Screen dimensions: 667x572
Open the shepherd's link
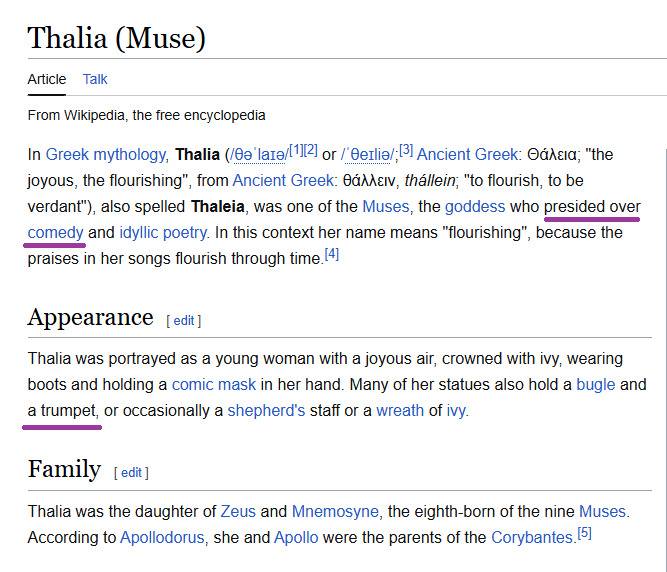[266, 410]
